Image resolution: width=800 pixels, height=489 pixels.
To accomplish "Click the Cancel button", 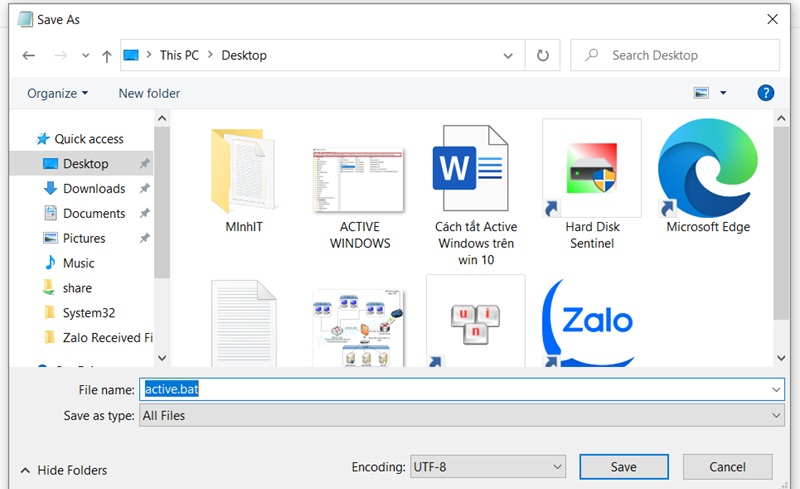I will click(x=727, y=467).
